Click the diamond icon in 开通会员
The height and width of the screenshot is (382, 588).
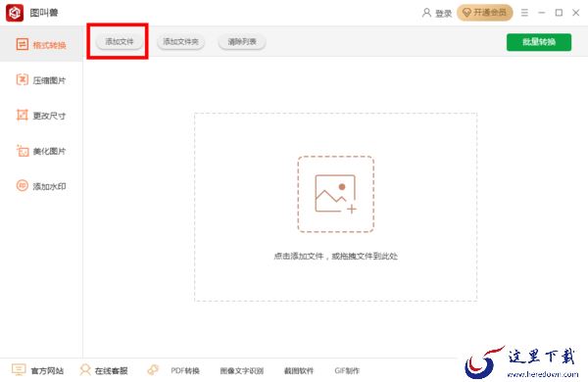tap(466, 13)
